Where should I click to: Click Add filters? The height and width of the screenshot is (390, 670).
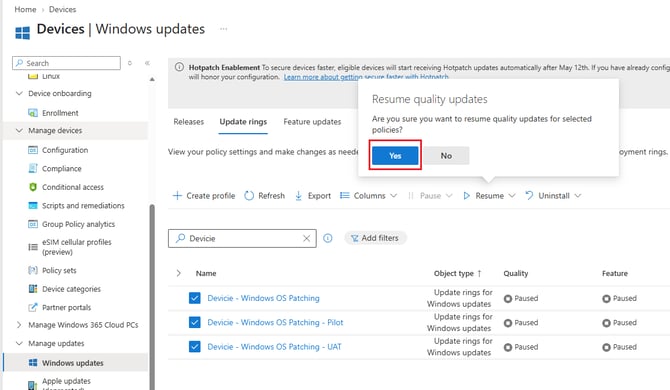(x=375, y=238)
